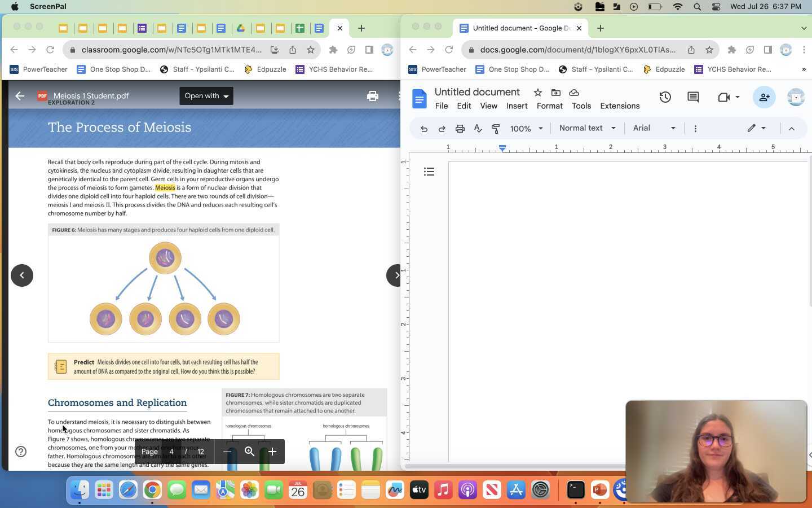Image resolution: width=812 pixels, height=508 pixels.
Task: Open comments icon in Google Docs
Action: [x=693, y=97]
